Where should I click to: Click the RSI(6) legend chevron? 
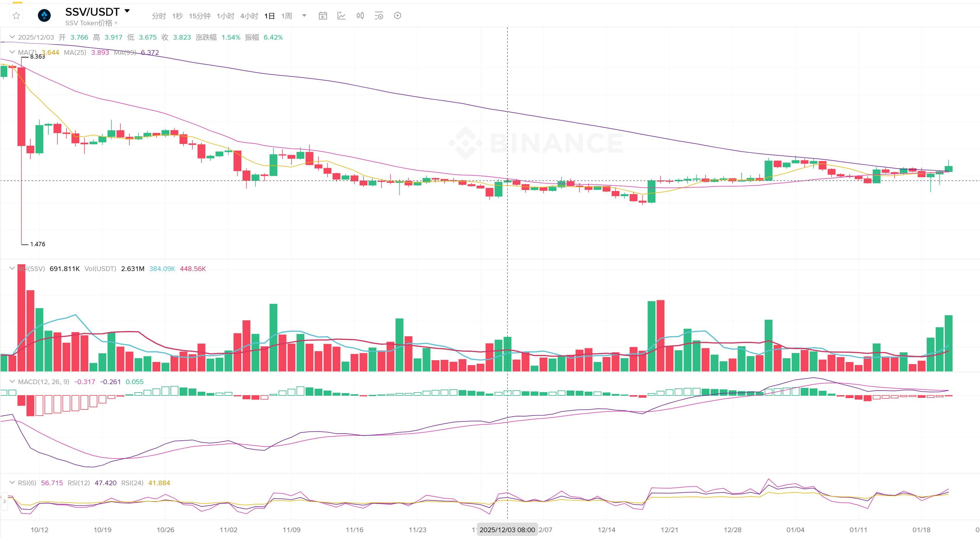[12, 482]
